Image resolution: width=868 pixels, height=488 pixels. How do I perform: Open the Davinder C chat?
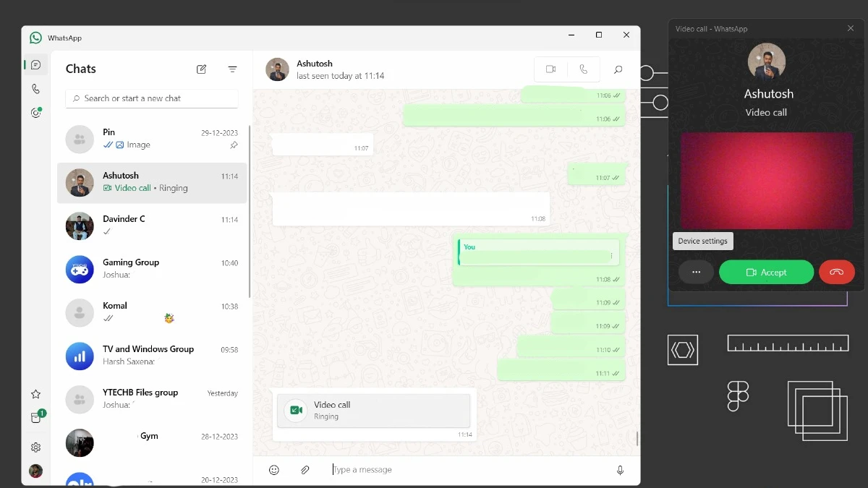point(152,226)
